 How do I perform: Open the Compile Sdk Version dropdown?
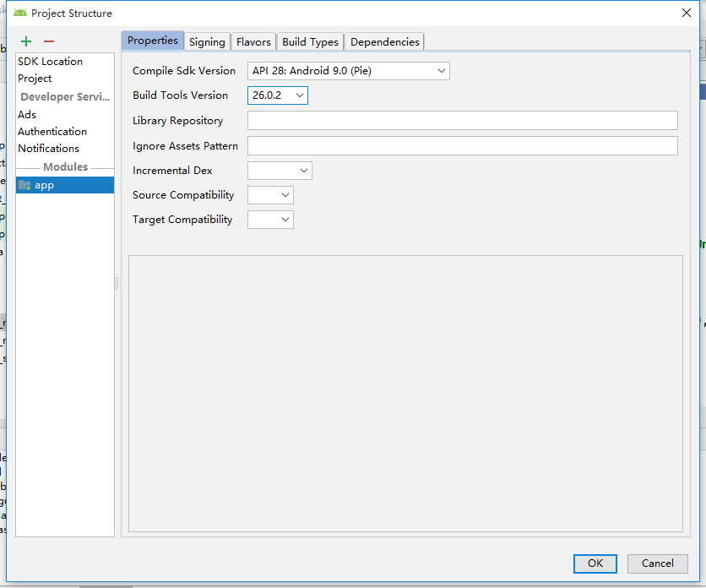click(441, 71)
